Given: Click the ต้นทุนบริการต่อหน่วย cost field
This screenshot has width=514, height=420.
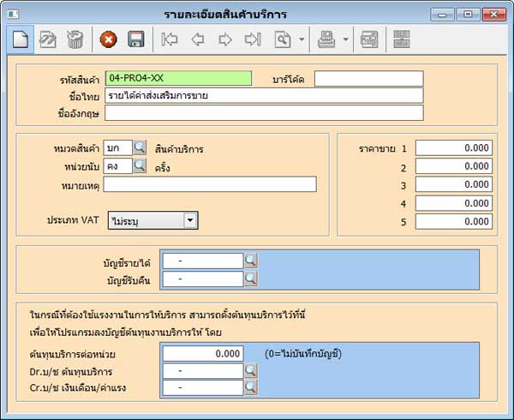Looking at the screenshot, I should click(x=203, y=354).
